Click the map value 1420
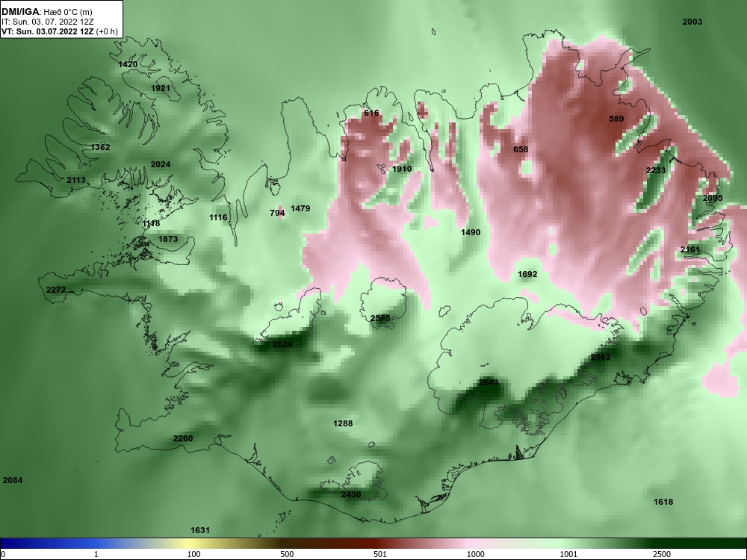The height and width of the screenshot is (560, 747). (x=128, y=64)
